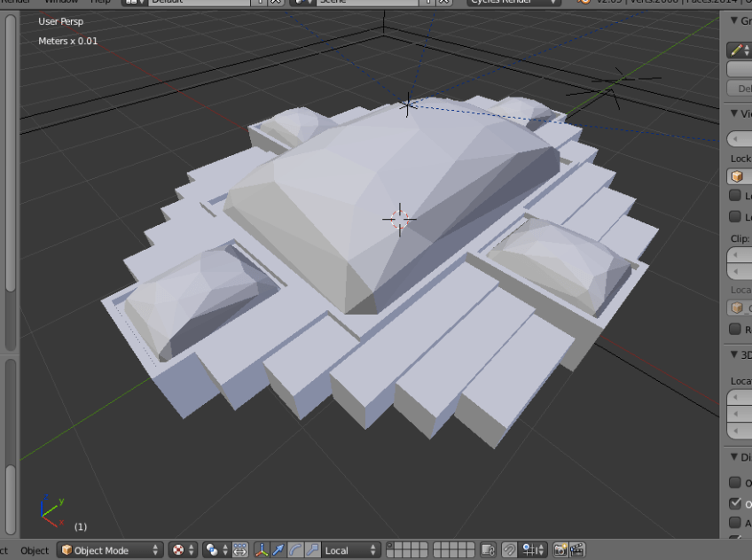This screenshot has width=752, height=560.
Task: Select the rotate manipulator arc icon
Action: pos(295,550)
